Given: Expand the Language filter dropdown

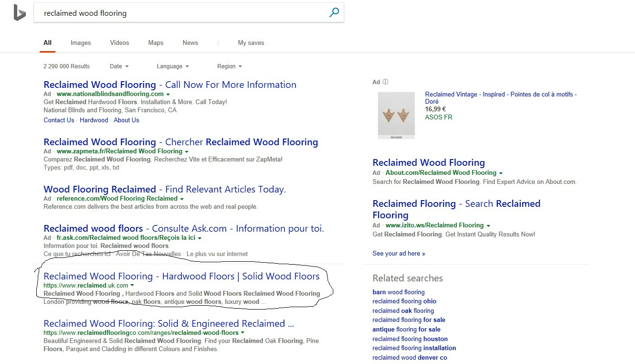Looking at the screenshot, I should (x=173, y=66).
